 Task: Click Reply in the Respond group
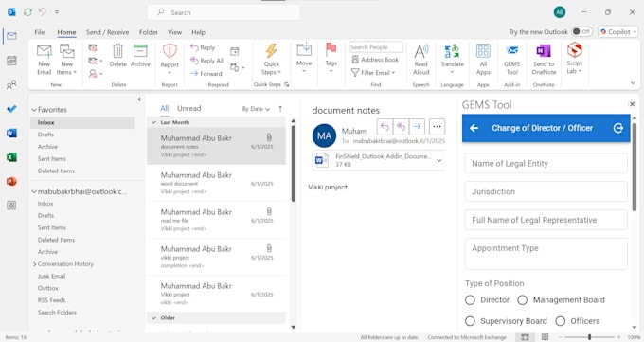pos(203,47)
